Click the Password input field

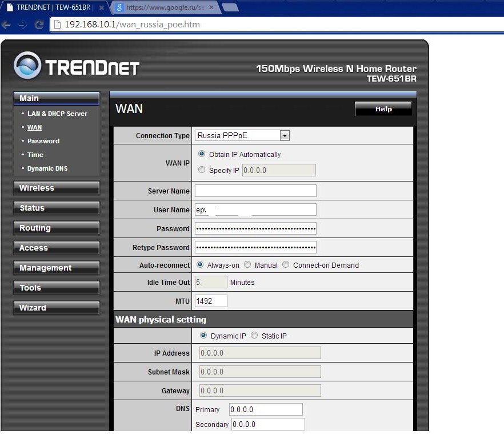pyautogui.click(x=255, y=228)
